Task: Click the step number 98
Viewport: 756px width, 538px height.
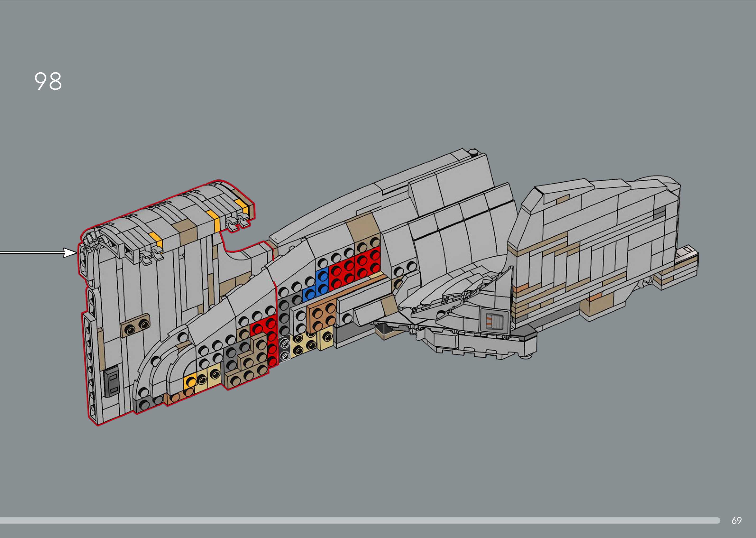Action: (48, 81)
